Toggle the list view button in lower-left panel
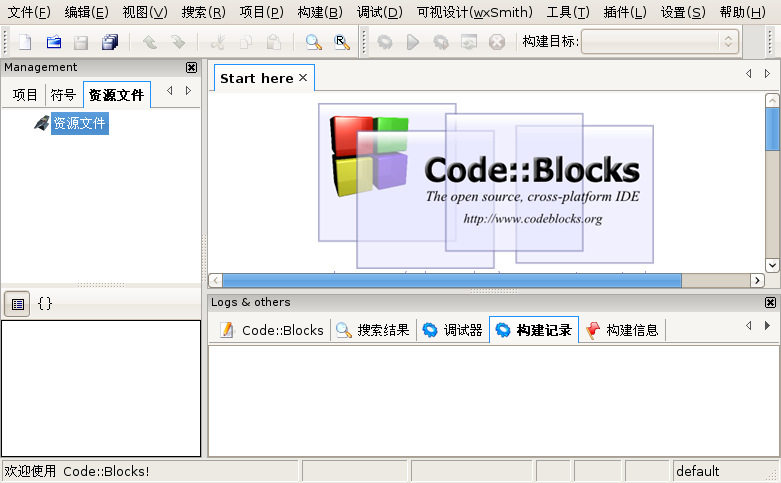The image size is (781, 483). tap(17, 304)
